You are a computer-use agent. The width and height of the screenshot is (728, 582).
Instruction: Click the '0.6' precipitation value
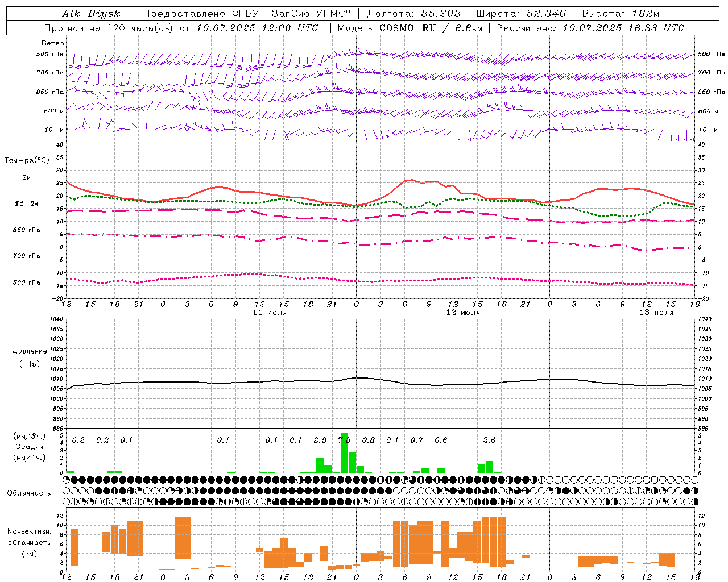(x=441, y=440)
